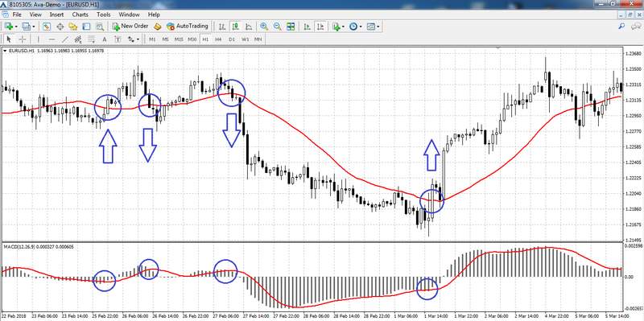Expand the Indicators dropdown arrow
This screenshot has height=321, width=644.
344,27
